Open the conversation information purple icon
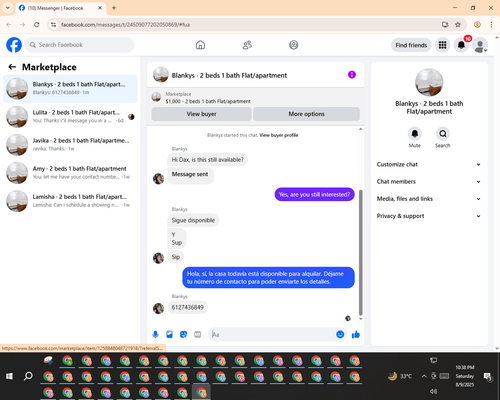Viewport: 500px width, 400px height. 352,75
